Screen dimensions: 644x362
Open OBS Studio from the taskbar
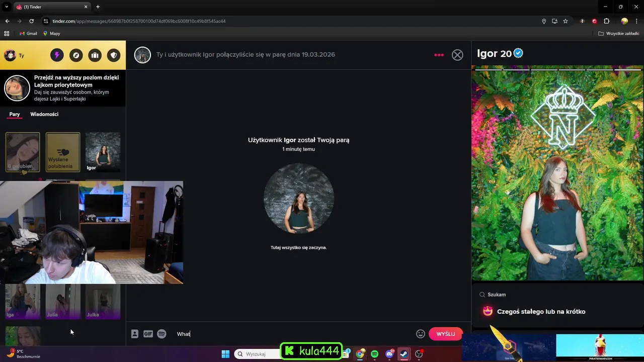coord(419,354)
